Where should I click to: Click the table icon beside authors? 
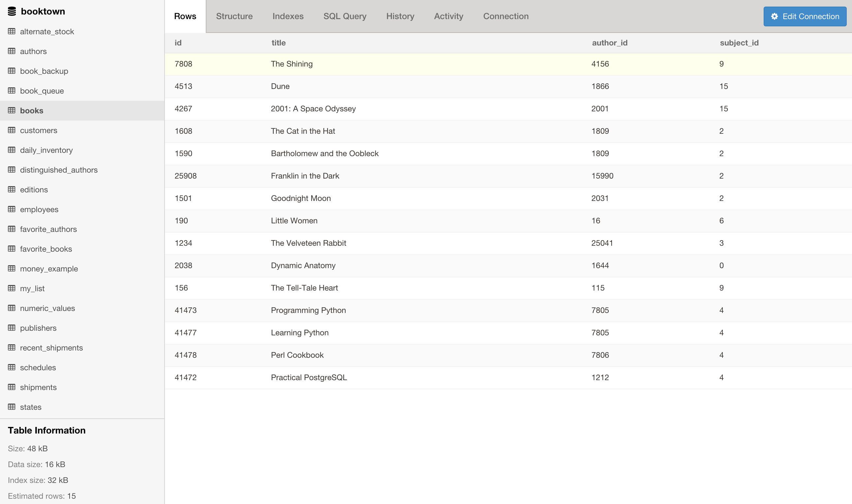click(x=12, y=51)
